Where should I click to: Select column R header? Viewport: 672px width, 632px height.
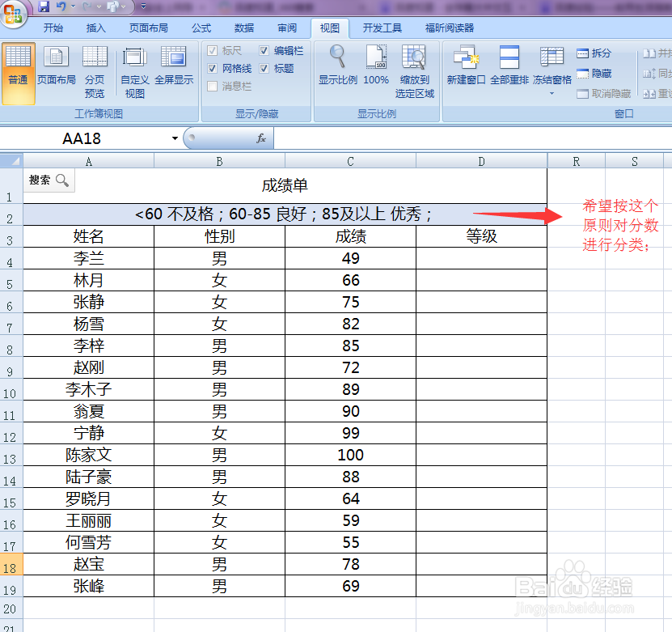pos(576,162)
